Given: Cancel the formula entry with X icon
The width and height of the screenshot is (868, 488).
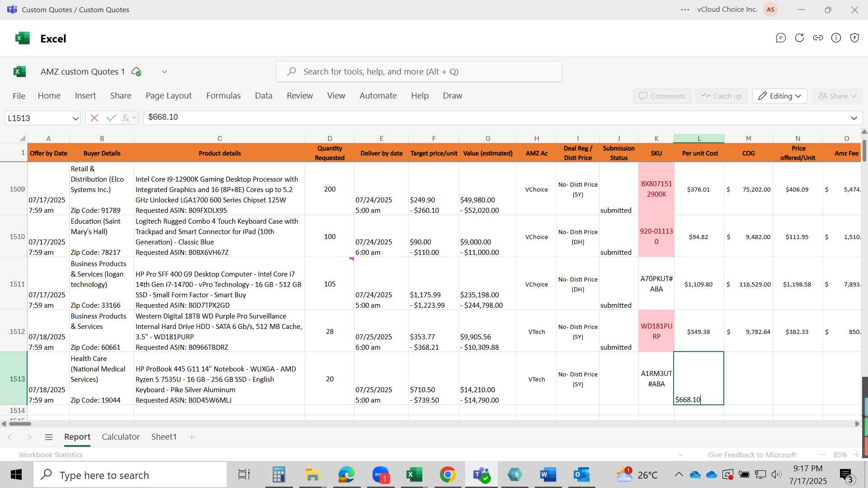Looking at the screenshot, I should (94, 118).
